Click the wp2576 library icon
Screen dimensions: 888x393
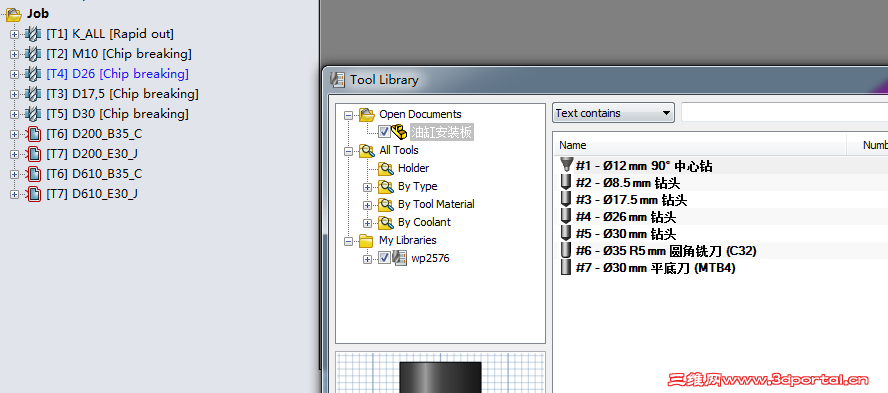click(400, 258)
